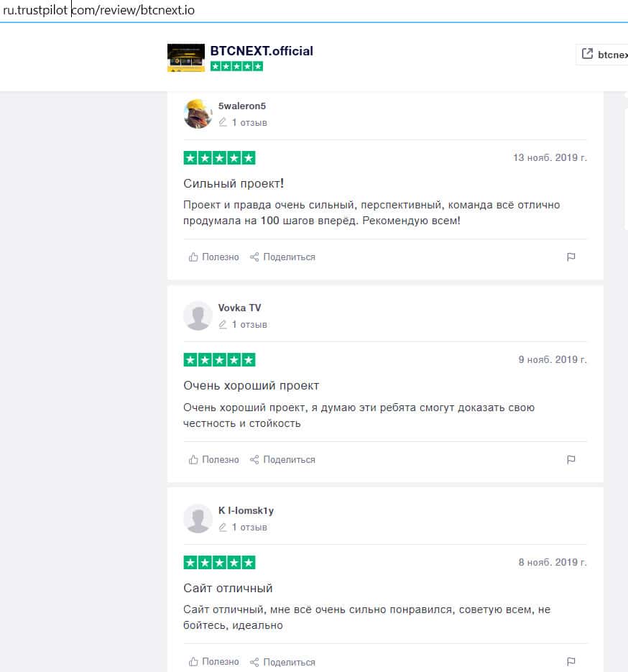Flag the K l-lomsk1y review
Image resolution: width=628 pixels, height=672 pixels.
coord(571,662)
